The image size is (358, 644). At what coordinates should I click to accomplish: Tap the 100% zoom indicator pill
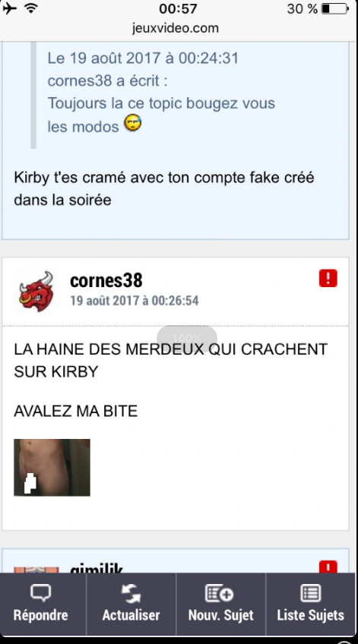(x=187, y=338)
